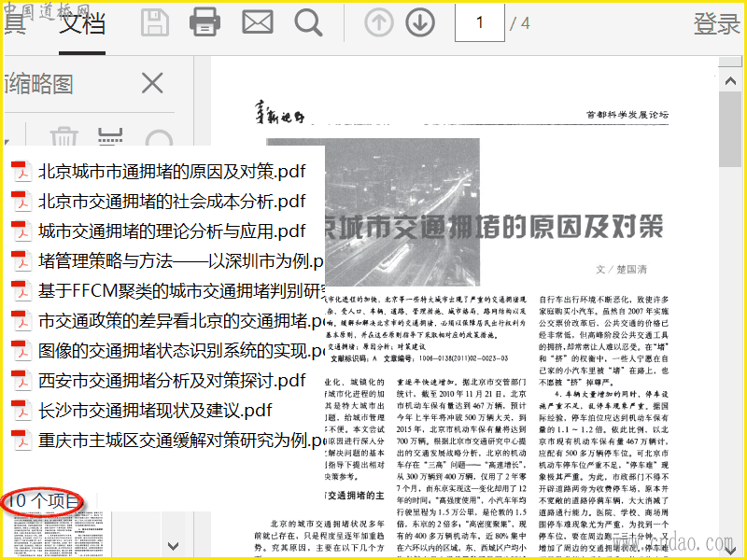Click the 缩略图 panel title
The height and width of the screenshot is (560, 747).
[x=39, y=84]
